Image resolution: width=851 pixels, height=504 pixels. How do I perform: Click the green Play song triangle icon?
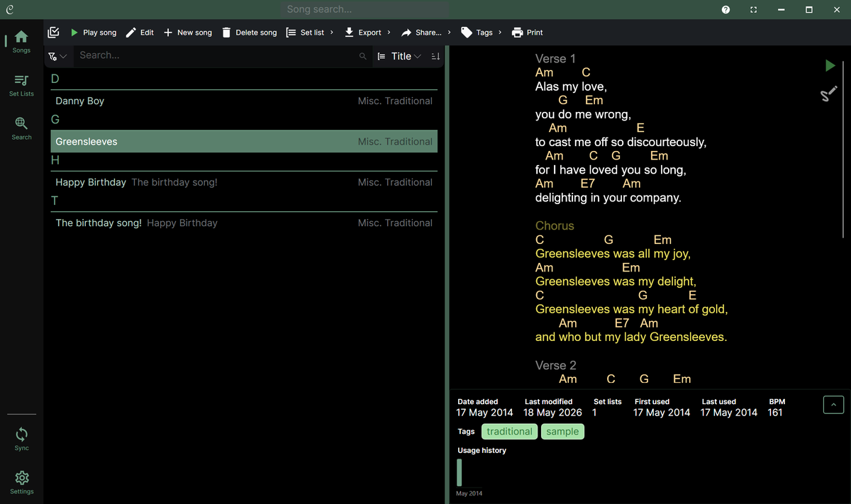(x=74, y=33)
